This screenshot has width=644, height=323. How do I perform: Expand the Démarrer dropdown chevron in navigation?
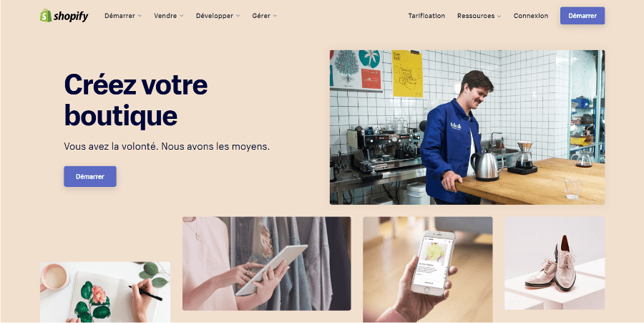pos(140,16)
